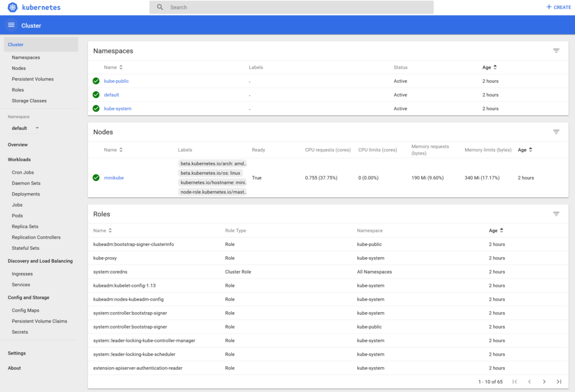
Task: Select Cluster in the sidebar
Action: pyautogui.click(x=41, y=44)
